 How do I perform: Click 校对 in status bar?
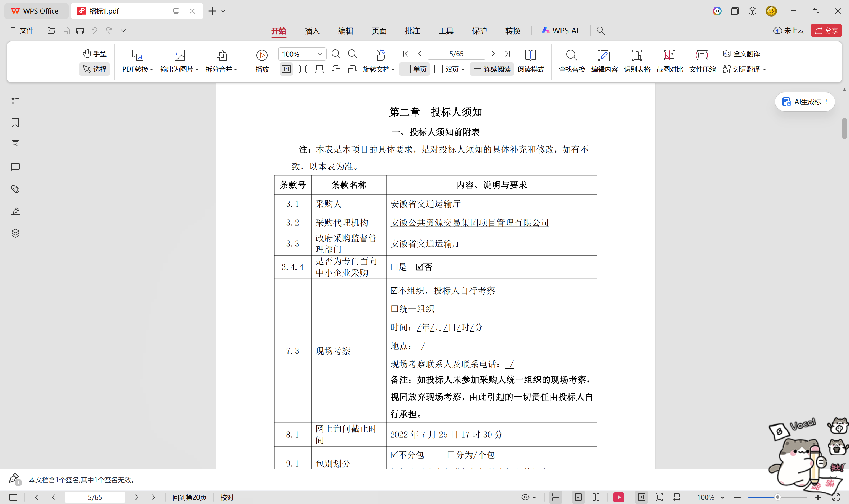click(227, 497)
